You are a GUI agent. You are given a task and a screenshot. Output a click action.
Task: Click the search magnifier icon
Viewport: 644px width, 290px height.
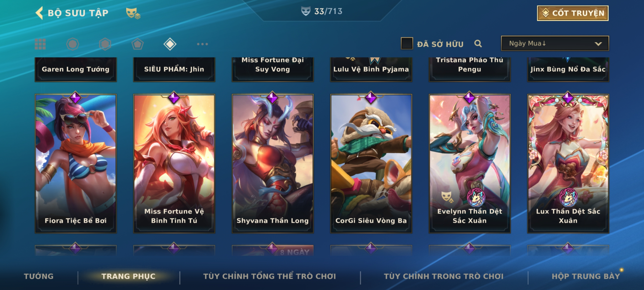tap(478, 44)
